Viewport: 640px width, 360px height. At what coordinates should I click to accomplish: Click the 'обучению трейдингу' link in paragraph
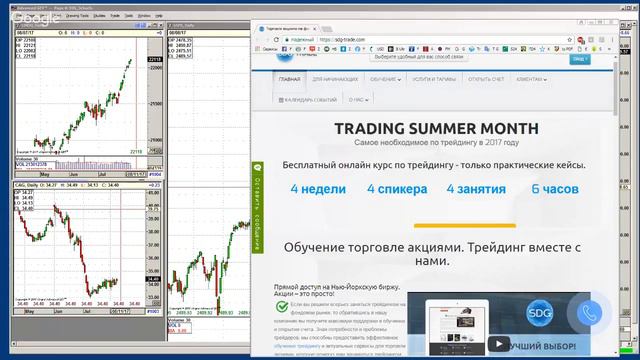click(297, 346)
